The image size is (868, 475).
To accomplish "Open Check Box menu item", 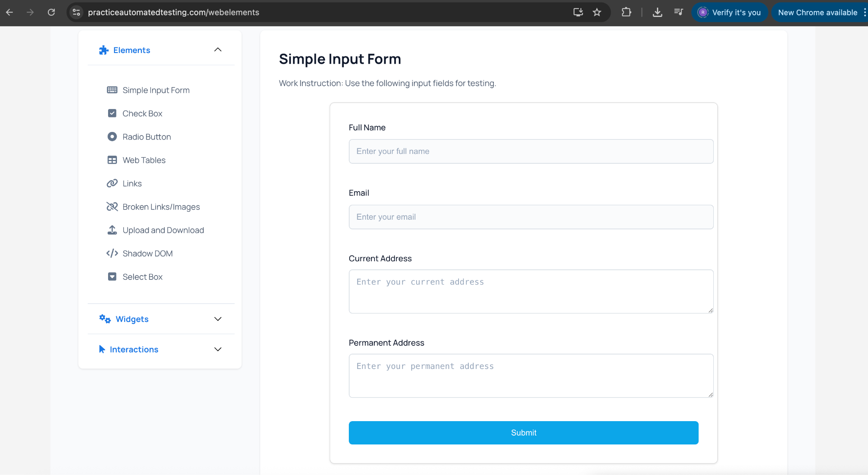I will tap(142, 113).
